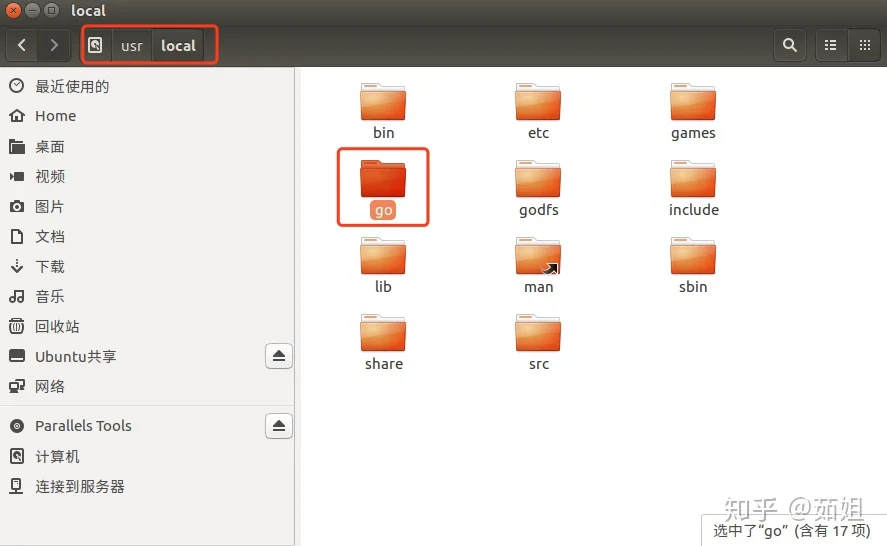887x546 pixels.
Task: Select the godfs folder icon
Action: coord(538,179)
